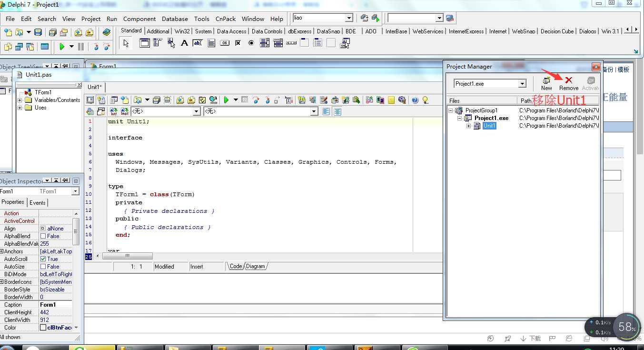
Task: Expand the Unit1 node in Project Manager
Action: pos(469,126)
